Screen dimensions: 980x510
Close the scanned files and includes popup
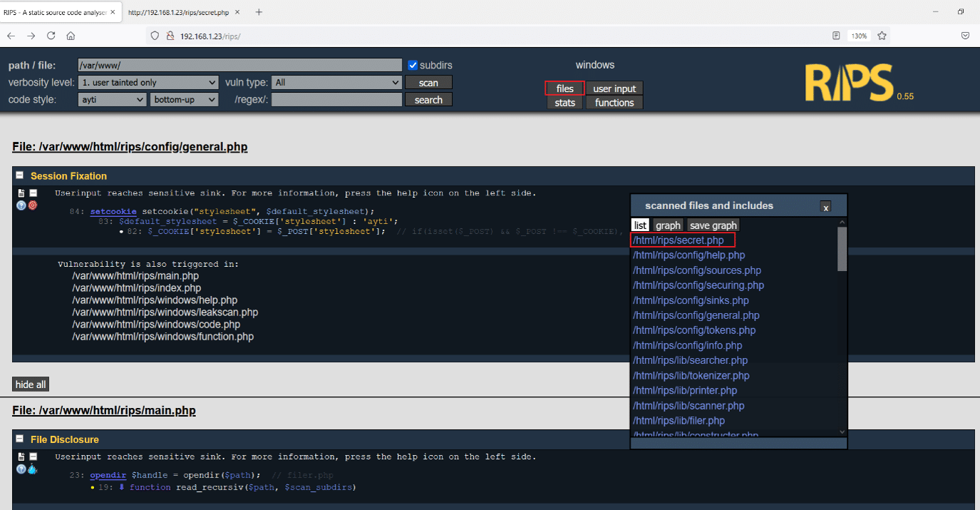(825, 207)
